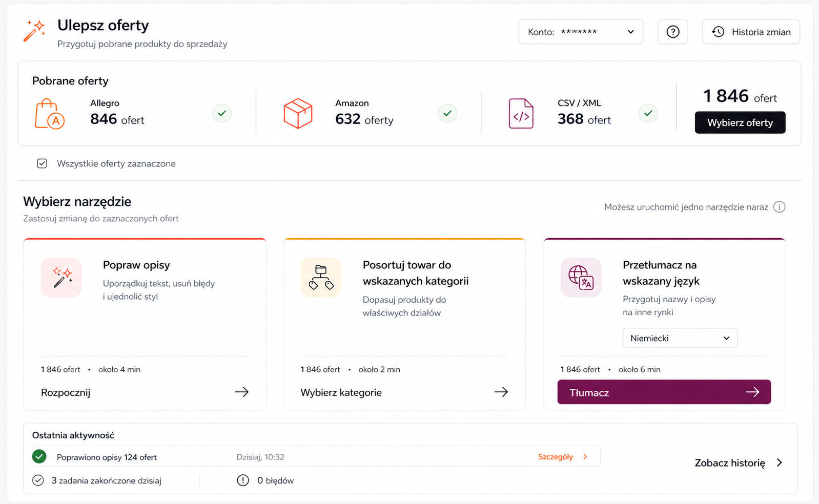
Task: Click the Przetłumacz na wskazany język title
Action: click(x=661, y=273)
